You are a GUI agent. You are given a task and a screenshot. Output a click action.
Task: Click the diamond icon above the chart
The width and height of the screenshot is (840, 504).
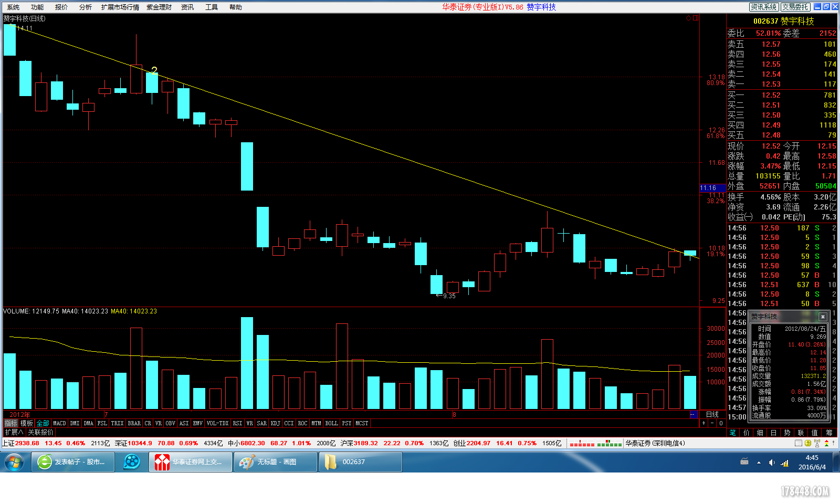tap(689, 18)
